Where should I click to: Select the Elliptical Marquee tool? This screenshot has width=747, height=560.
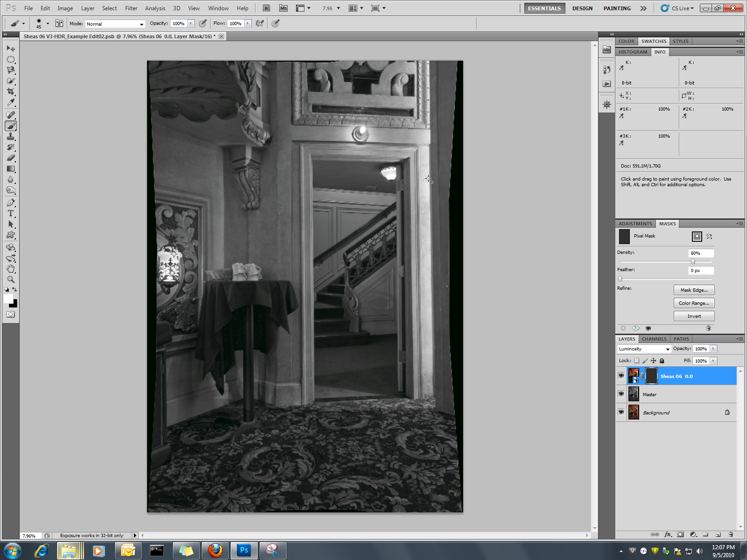pos(11,59)
